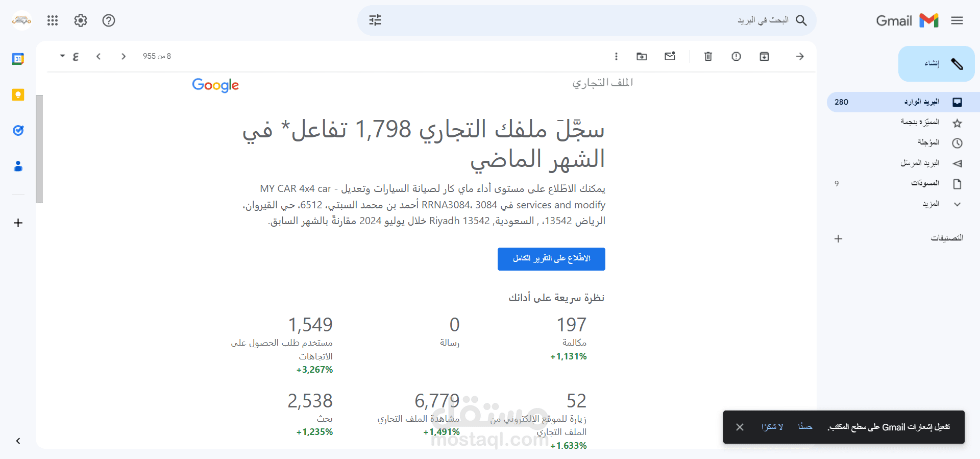The image size is (980, 459).
Task: Click الاطّلاع على التقرير الكامل button
Action: (x=551, y=259)
